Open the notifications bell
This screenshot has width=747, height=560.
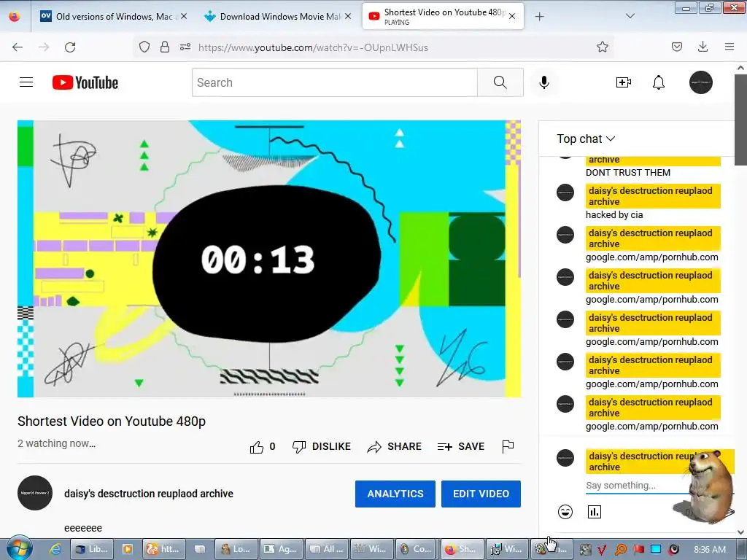point(659,82)
